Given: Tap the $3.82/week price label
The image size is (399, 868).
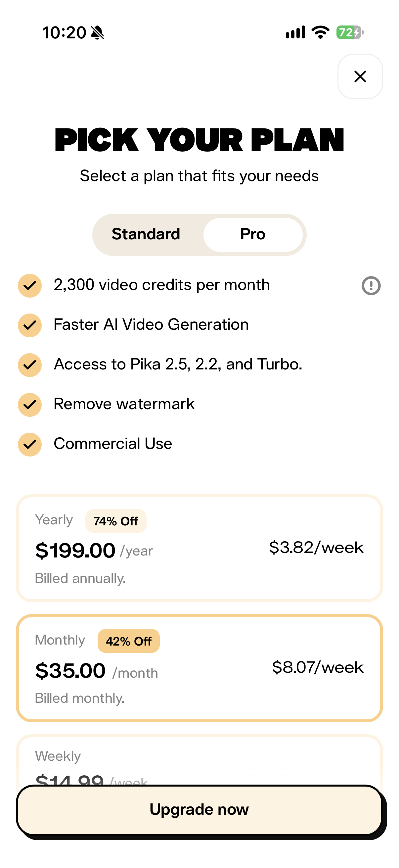Looking at the screenshot, I should tap(316, 547).
